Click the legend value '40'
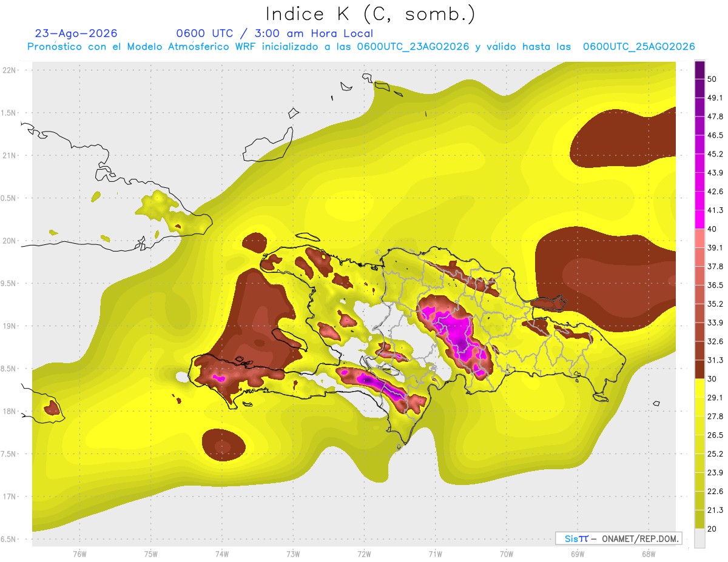Screen dimensions: 728x562 click(712, 229)
